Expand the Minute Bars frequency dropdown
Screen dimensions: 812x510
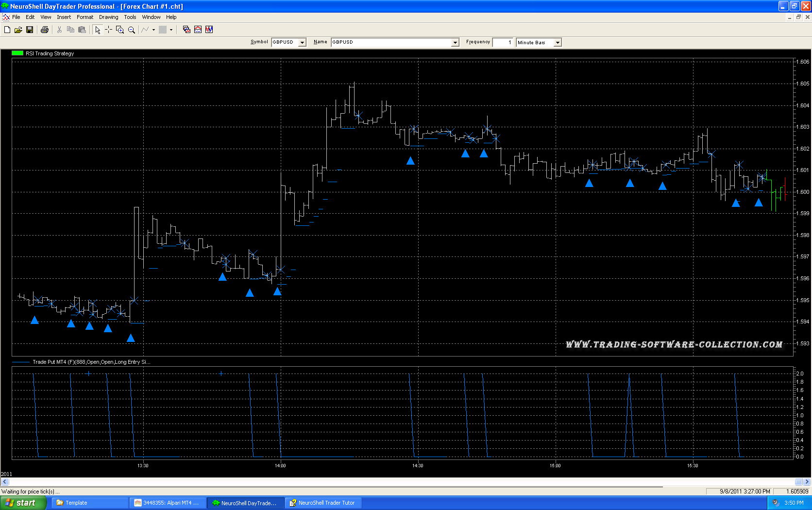click(x=558, y=43)
